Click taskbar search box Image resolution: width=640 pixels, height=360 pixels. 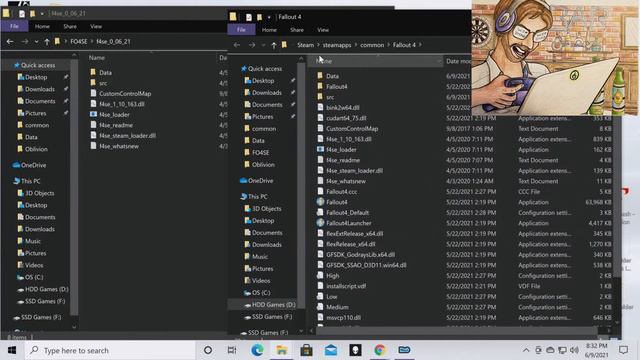click(x=110, y=350)
